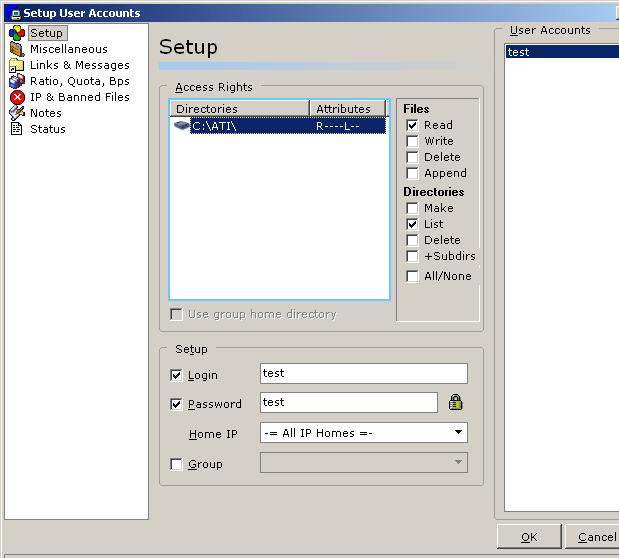
Task: Click the disabled Group dropdown
Action: (364, 462)
